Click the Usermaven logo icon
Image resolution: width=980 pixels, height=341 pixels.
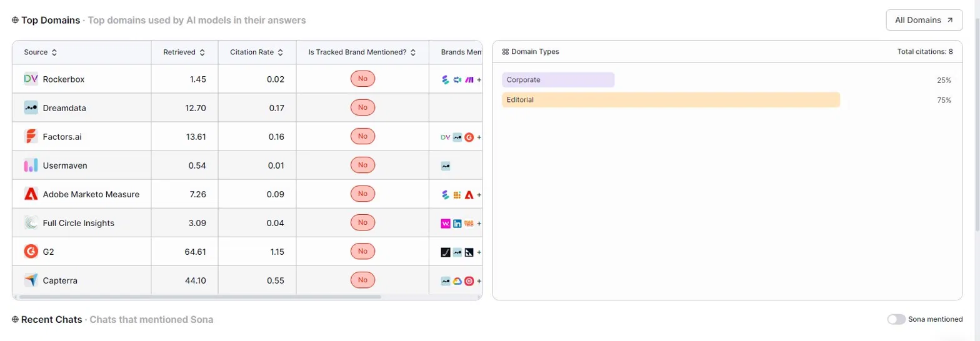point(31,166)
